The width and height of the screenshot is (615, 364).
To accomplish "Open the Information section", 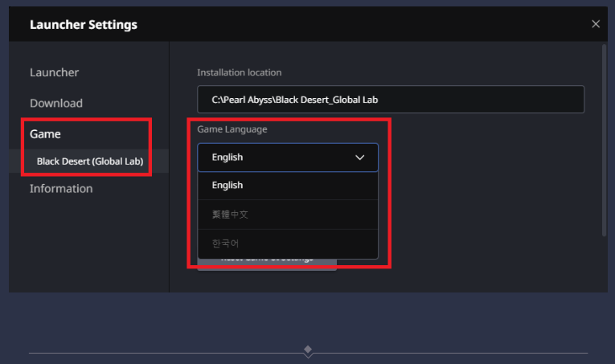I will [x=61, y=189].
